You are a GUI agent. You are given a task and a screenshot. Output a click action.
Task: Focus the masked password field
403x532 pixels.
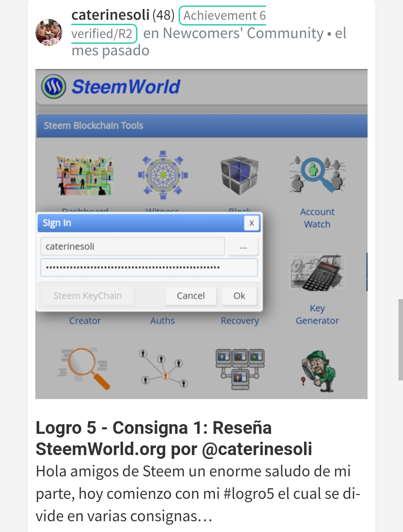(149, 268)
